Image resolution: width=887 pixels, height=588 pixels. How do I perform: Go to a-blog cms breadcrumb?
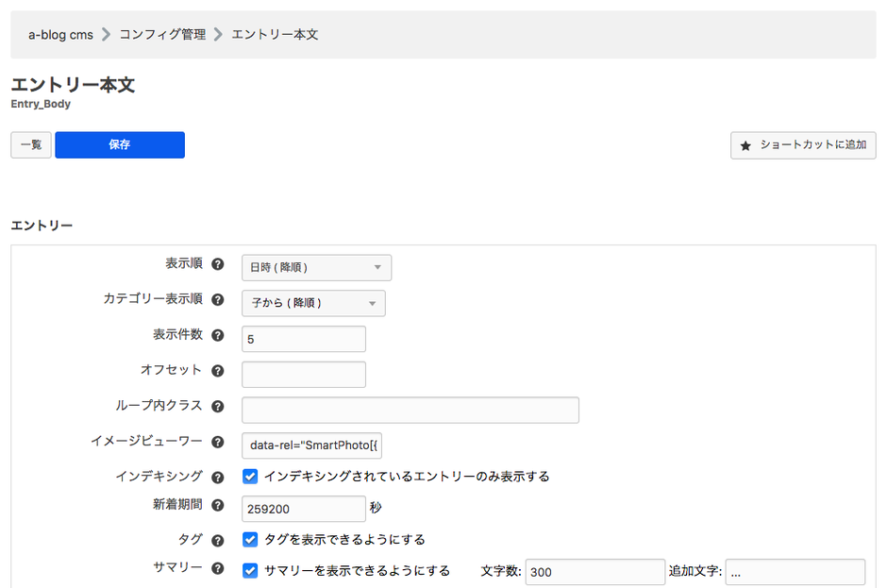60,35
